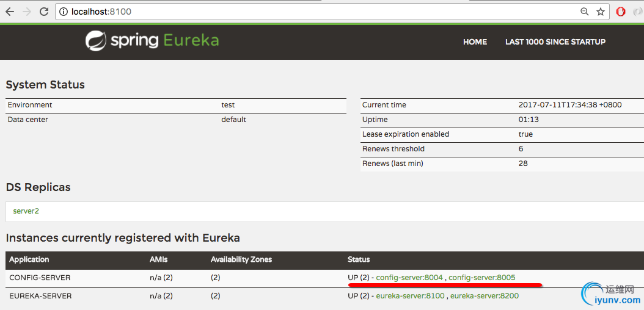Click the Uptime label
The width and height of the screenshot is (644, 310).
coord(375,120)
